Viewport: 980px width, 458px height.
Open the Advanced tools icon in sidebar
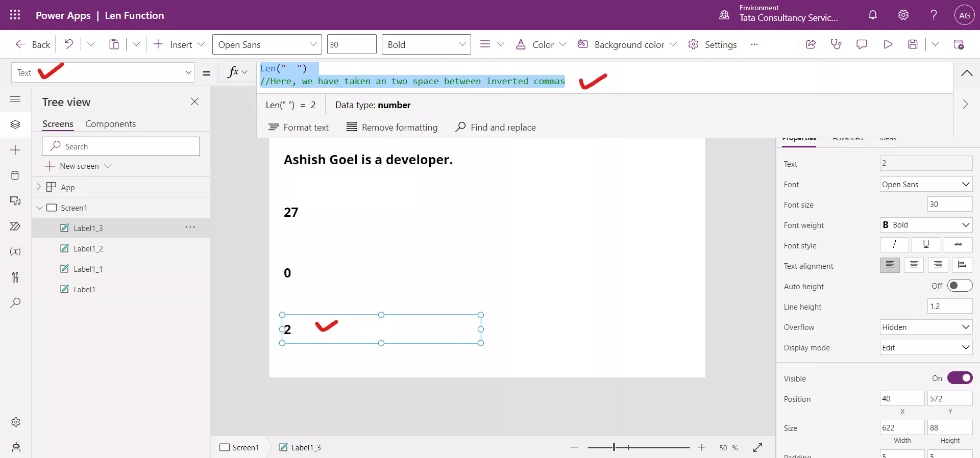pos(15,277)
